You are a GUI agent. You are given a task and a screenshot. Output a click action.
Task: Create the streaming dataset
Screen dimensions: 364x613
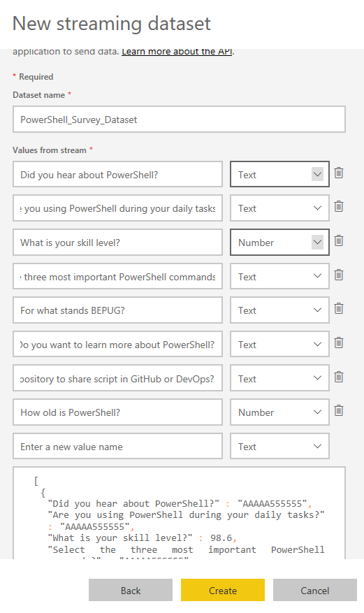tap(223, 591)
